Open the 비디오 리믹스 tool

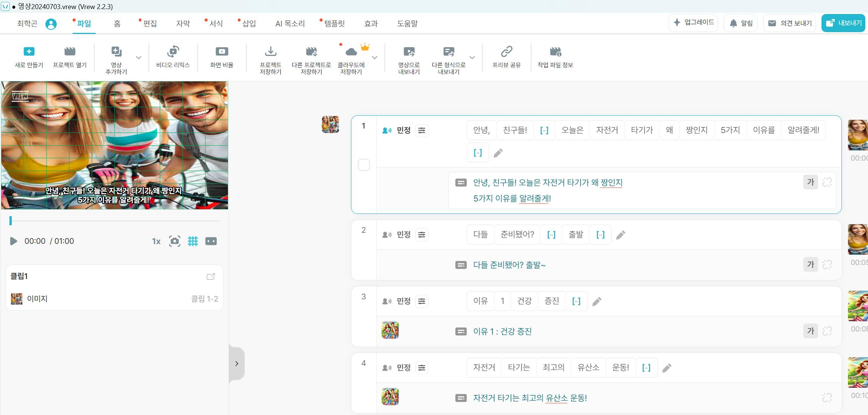(x=173, y=51)
